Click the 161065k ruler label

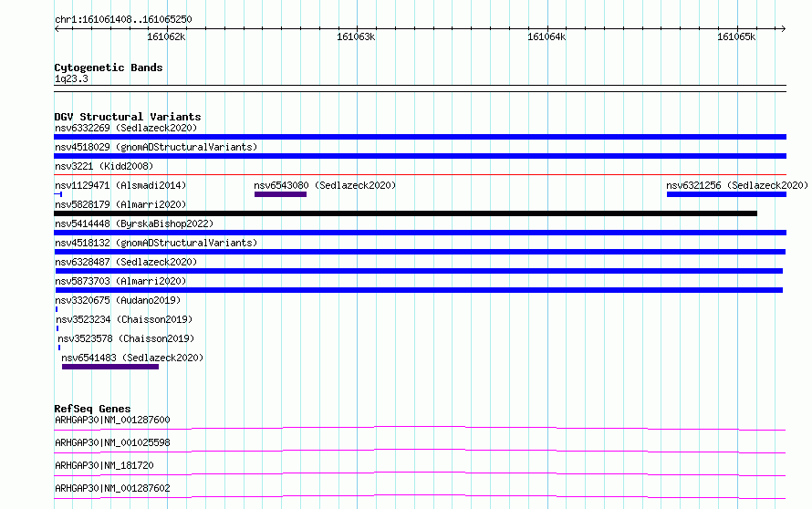click(x=736, y=36)
